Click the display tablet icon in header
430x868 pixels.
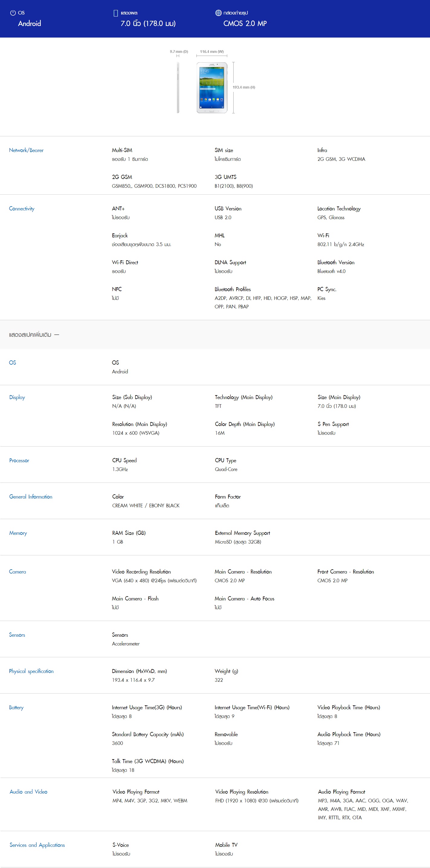(x=115, y=13)
